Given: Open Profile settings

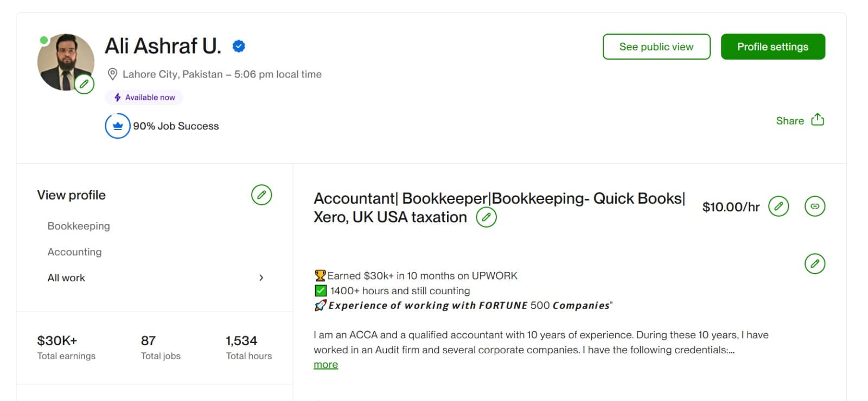Looking at the screenshot, I should pos(773,47).
